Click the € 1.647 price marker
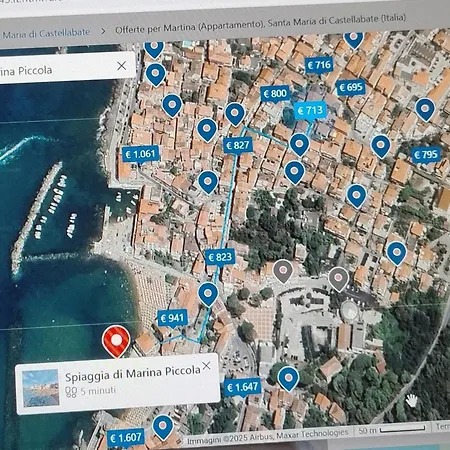This screenshot has height=450, width=450. point(243,387)
